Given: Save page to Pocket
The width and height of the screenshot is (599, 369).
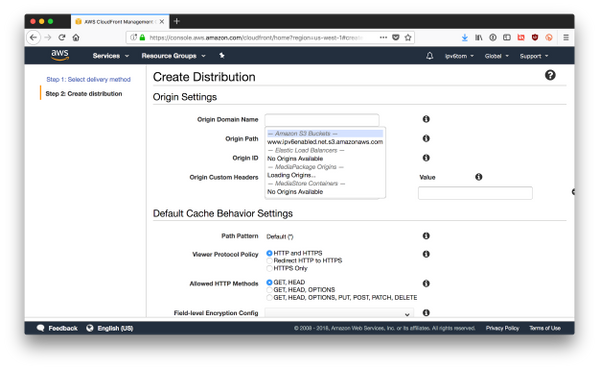Looking at the screenshot, I should [396, 37].
